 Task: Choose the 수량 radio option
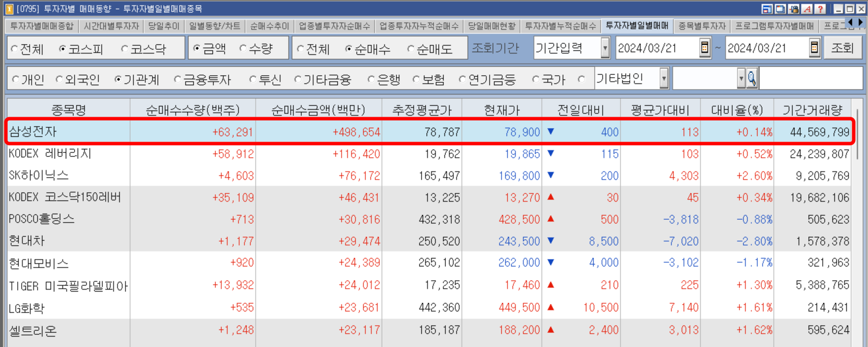[x=243, y=49]
